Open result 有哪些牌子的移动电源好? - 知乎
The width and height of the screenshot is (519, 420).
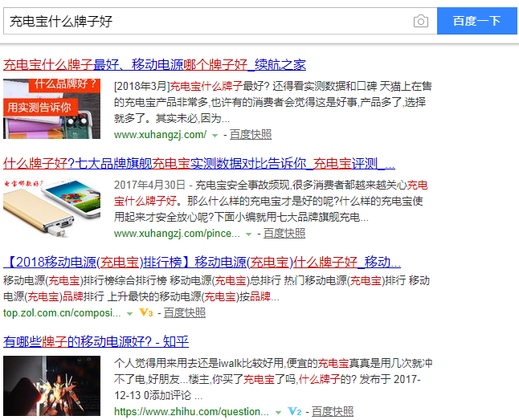(96, 341)
